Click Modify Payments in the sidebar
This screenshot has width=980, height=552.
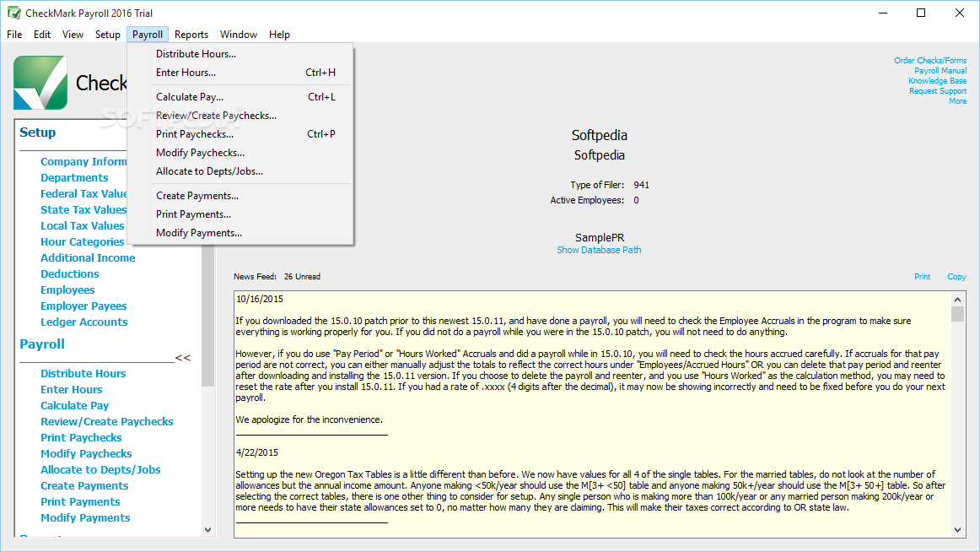(85, 517)
